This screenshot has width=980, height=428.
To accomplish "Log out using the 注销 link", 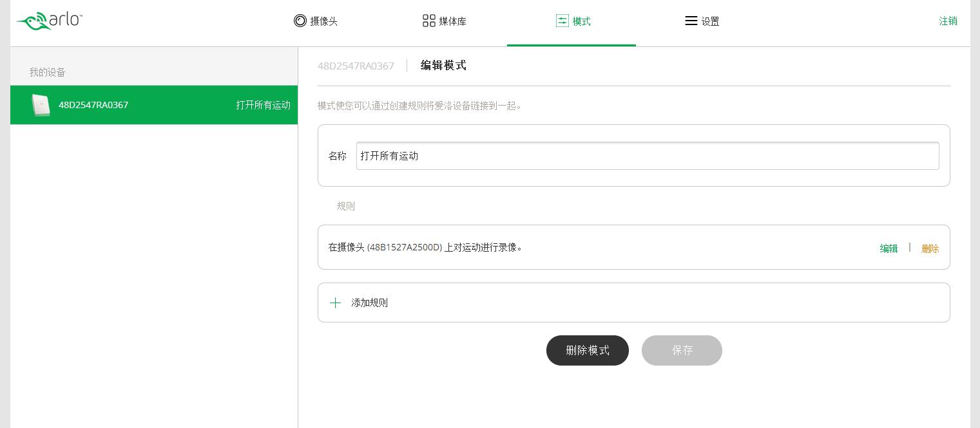I will pos(948,21).
